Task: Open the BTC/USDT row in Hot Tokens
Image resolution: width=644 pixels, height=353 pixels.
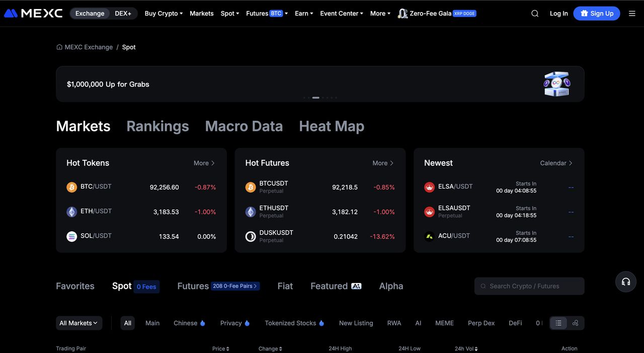Action: [x=141, y=187]
